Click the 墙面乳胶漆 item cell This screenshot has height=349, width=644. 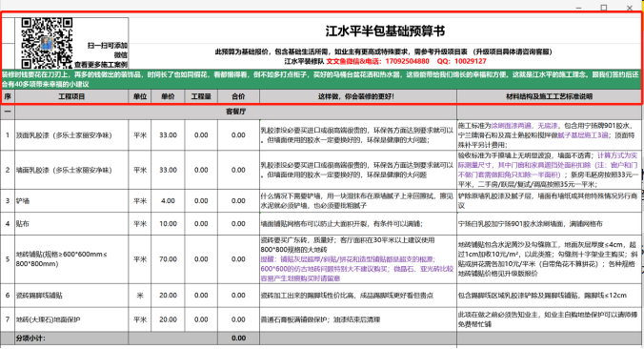point(71,170)
